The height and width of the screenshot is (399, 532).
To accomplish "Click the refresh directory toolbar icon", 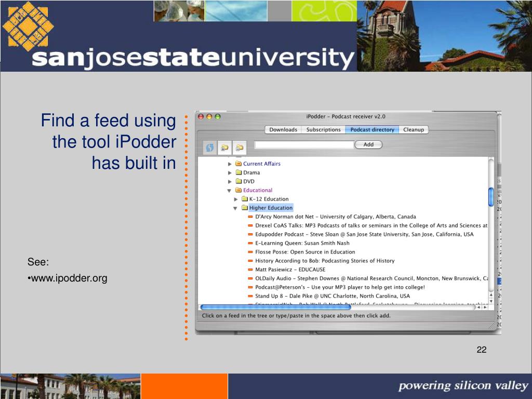I will 210,148.
